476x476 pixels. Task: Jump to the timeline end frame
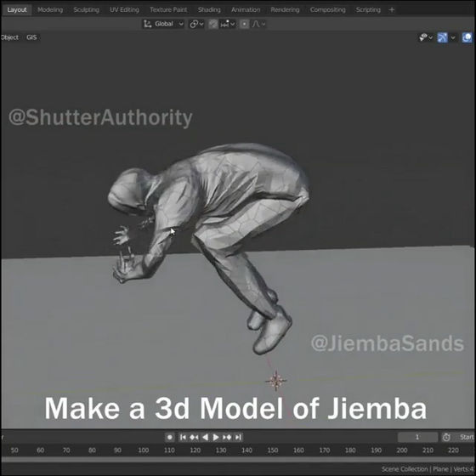pyautogui.click(x=238, y=437)
